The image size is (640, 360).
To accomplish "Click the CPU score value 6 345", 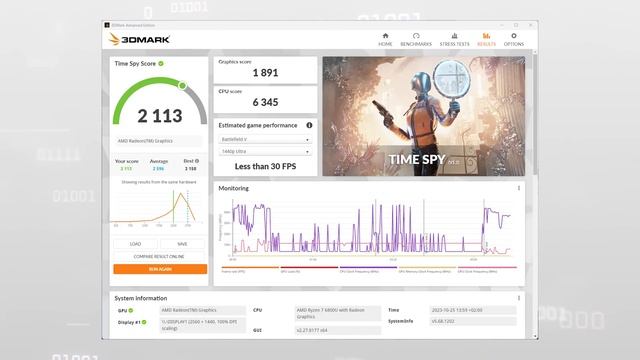I will pos(265,102).
